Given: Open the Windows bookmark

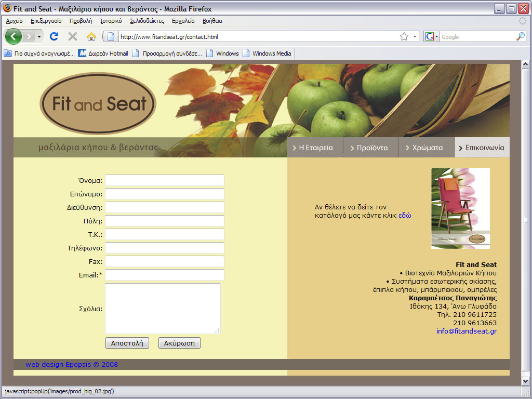Looking at the screenshot, I should click(222, 54).
